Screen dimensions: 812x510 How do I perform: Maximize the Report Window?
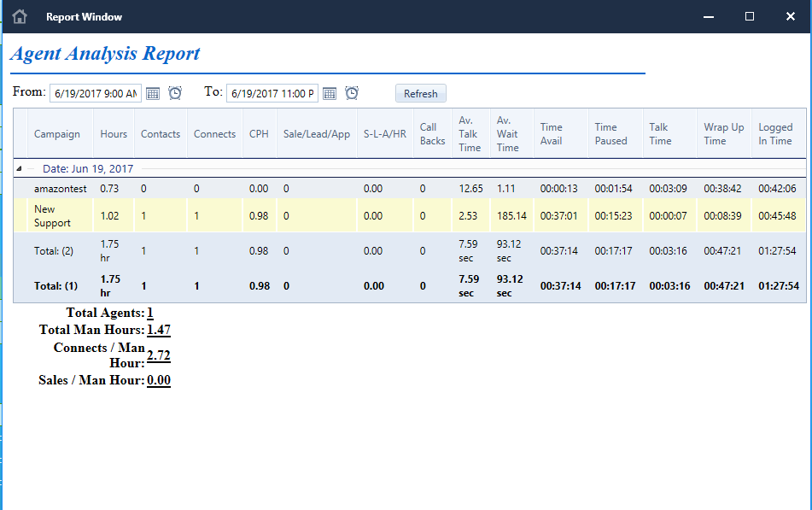tap(750, 16)
